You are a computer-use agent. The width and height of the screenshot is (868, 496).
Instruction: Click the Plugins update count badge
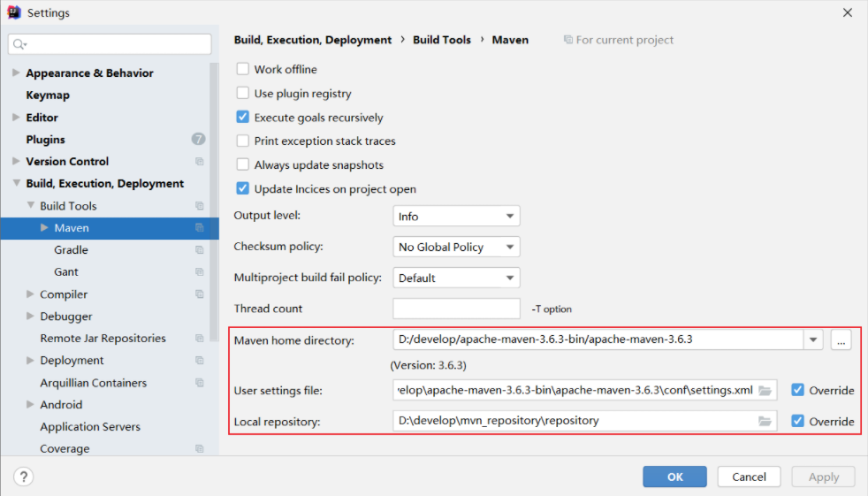pyautogui.click(x=198, y=139)
